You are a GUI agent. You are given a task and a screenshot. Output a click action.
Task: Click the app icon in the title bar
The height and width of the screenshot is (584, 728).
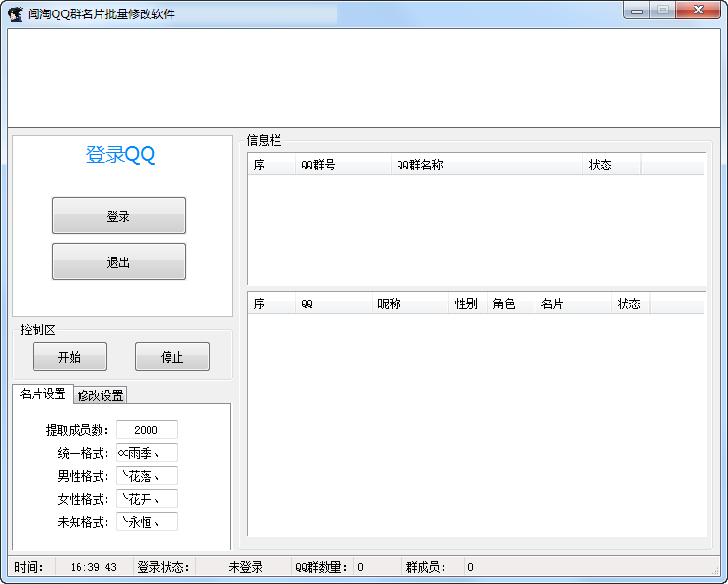click(15, 13)
